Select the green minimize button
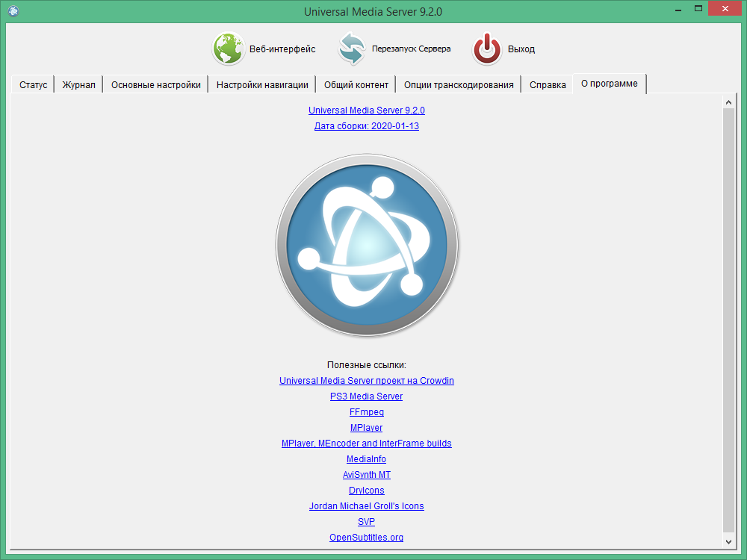This screenshot has height=560, width=747. [x=677, y=9]
